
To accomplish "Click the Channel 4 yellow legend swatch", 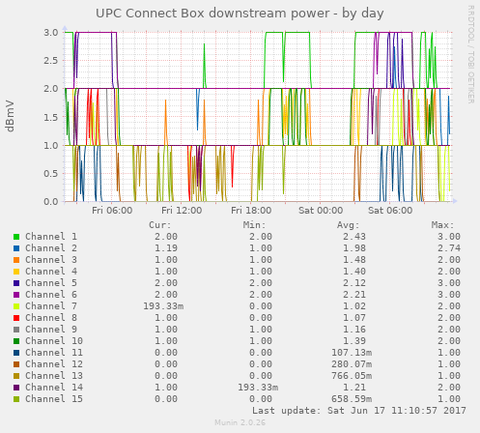I will coord(16,271).
